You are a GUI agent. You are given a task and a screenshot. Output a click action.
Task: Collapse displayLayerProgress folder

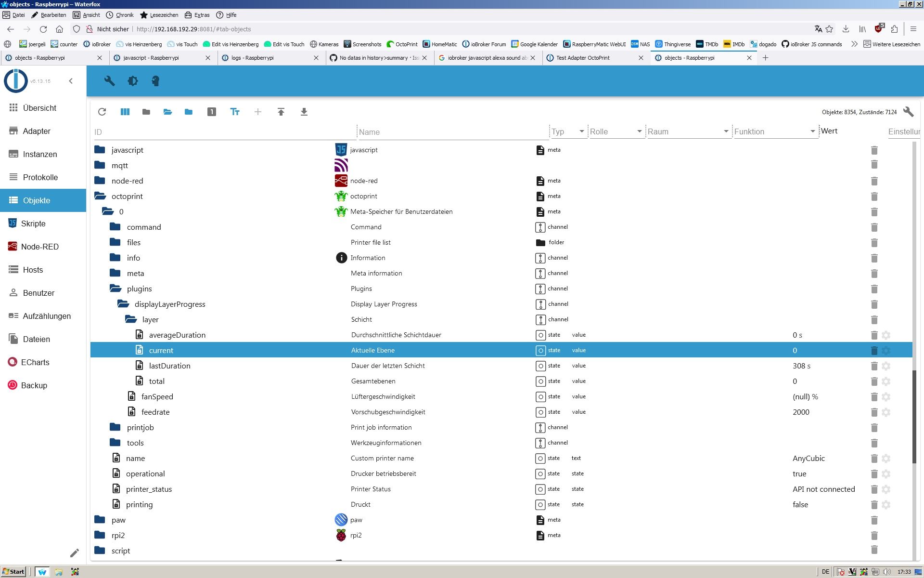(x=123, y=304)
